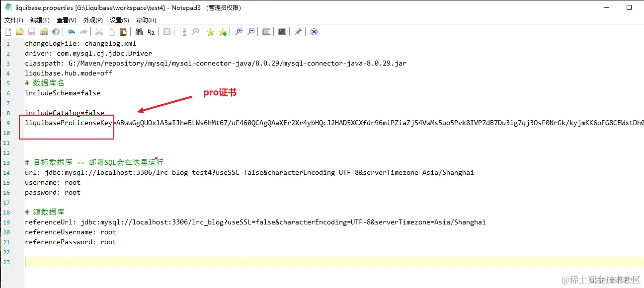Zoom in with the magnifier plus

click(x=239, y=32)
